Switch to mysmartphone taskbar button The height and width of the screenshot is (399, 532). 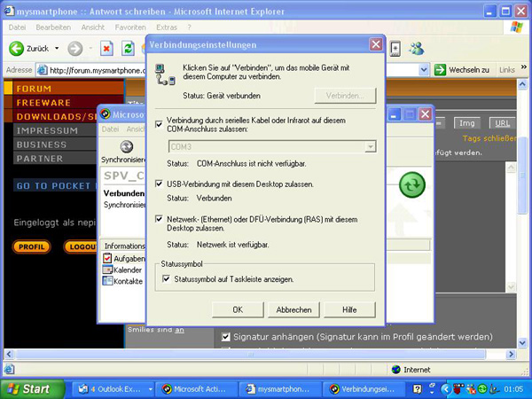coord(280,389)
